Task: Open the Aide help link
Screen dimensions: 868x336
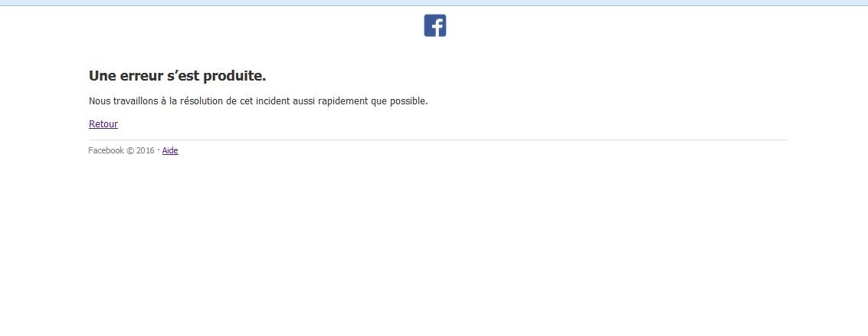Action: click(x=170, y=151)
